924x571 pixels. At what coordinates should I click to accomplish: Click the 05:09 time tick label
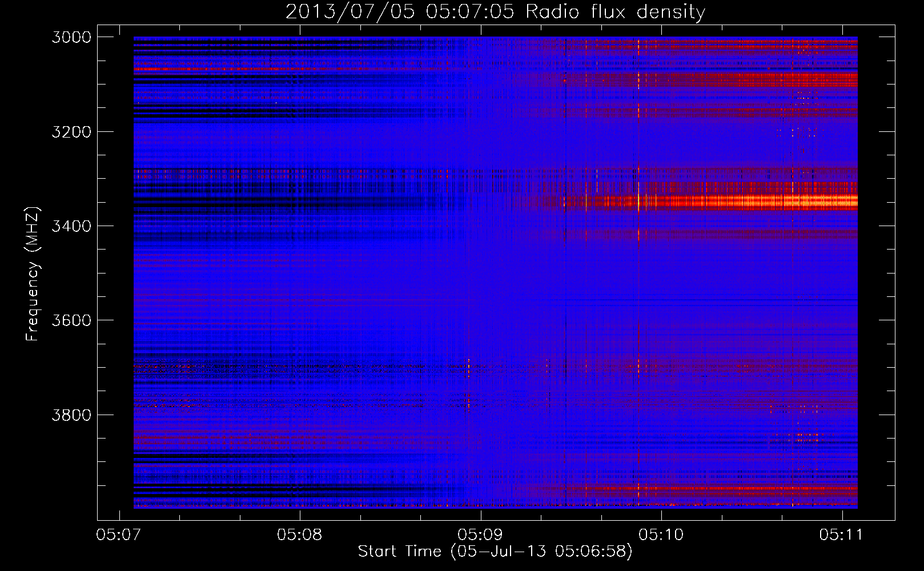click(480, 534)
